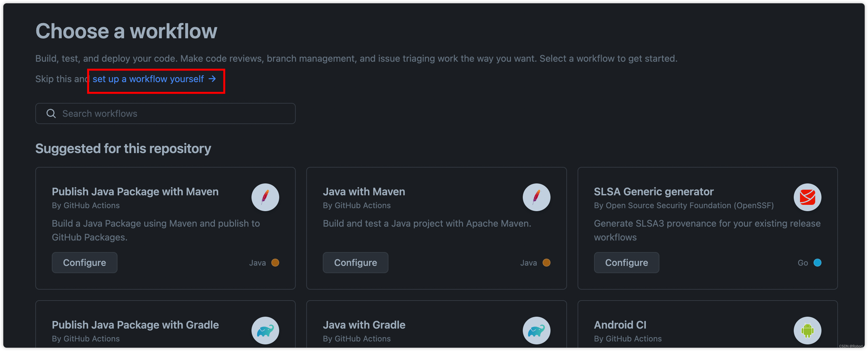Click the 'set up a workflow yourself' link
Viewport: 868px width, 351px height.
(154, 79)
